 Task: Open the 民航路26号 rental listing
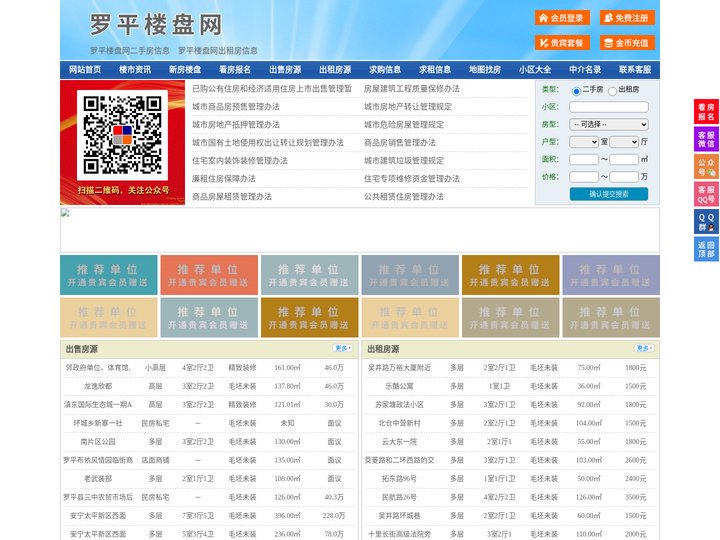(x=399, y=497)
